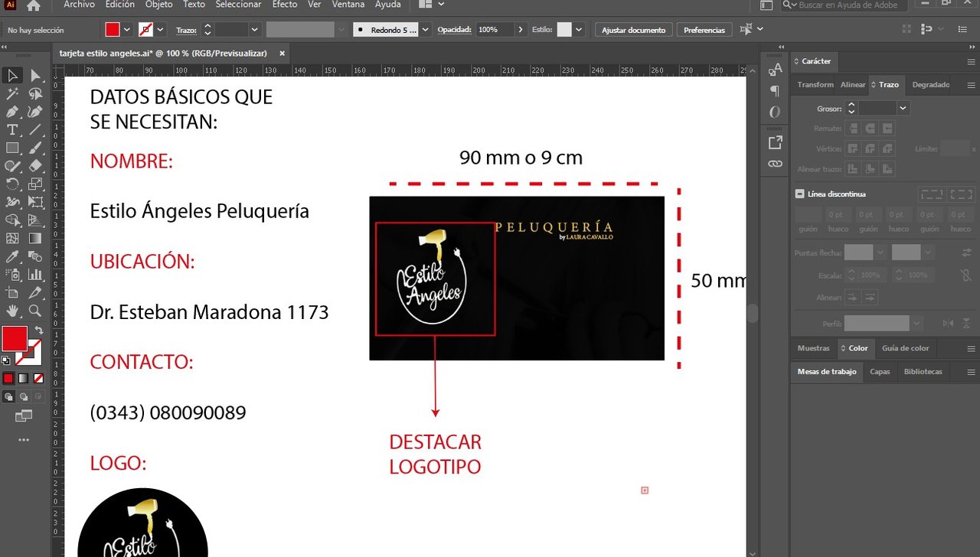This screenshot has width=980, height=557.
Task: Open the Home screen icon
Action: click(x=33, y=5)
